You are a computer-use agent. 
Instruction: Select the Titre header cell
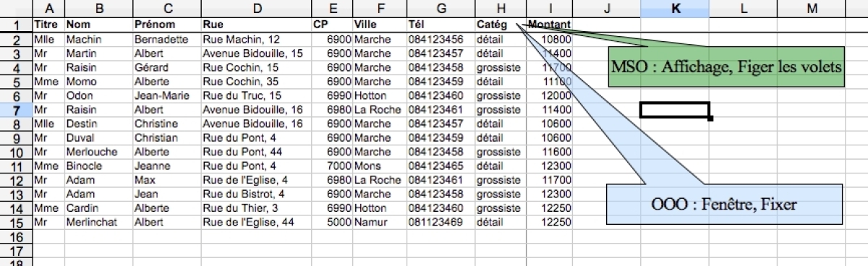48,24
